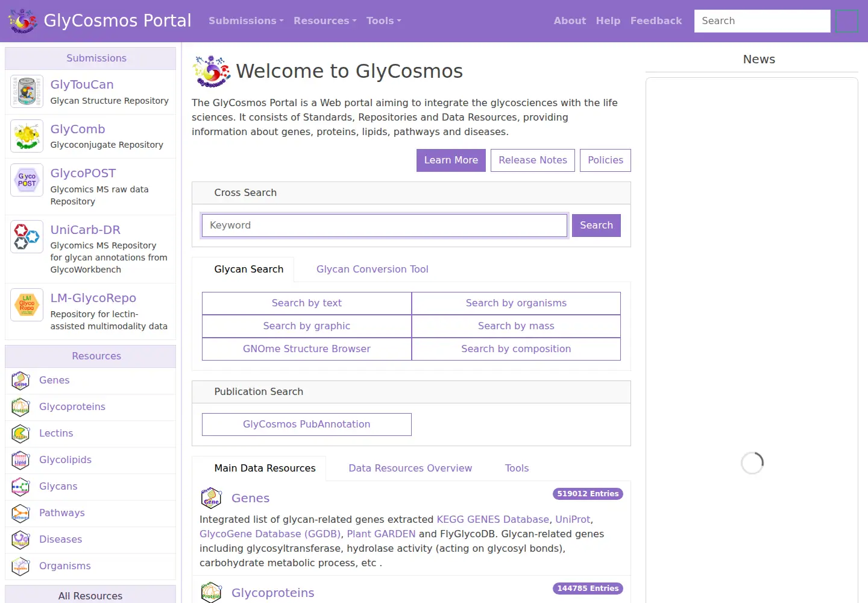The width and height of the screenshot is (868, 603).
Task: Open Search by organisms
Action: [516, 303]
